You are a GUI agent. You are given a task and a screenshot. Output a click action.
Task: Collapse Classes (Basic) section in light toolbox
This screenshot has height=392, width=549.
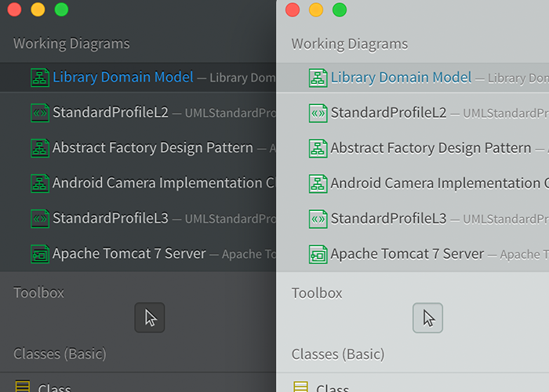point(338,354)
